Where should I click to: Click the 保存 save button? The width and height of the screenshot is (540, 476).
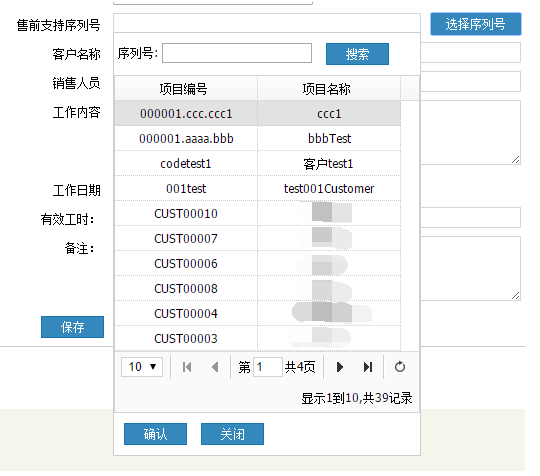click(x=72, y=327)
